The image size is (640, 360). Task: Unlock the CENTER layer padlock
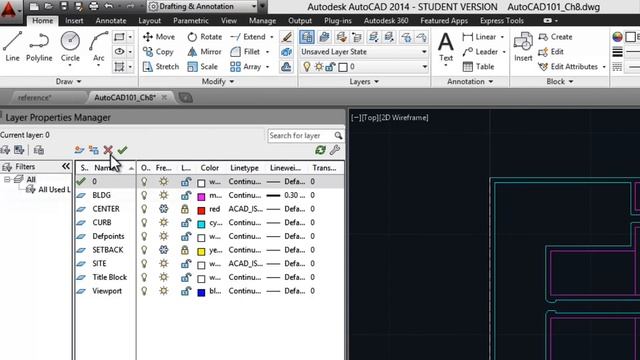pyautogui.click(x=185, y=209)
